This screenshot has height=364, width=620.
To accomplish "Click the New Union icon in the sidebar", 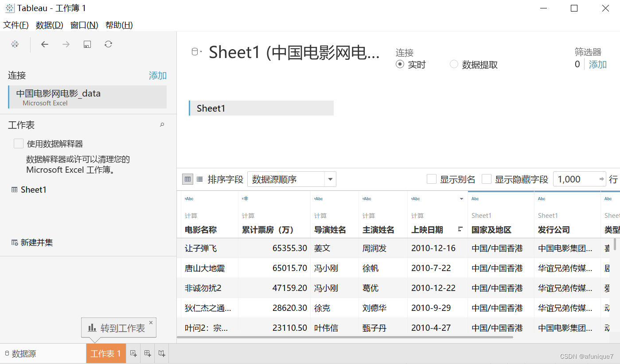I will 15,243.
